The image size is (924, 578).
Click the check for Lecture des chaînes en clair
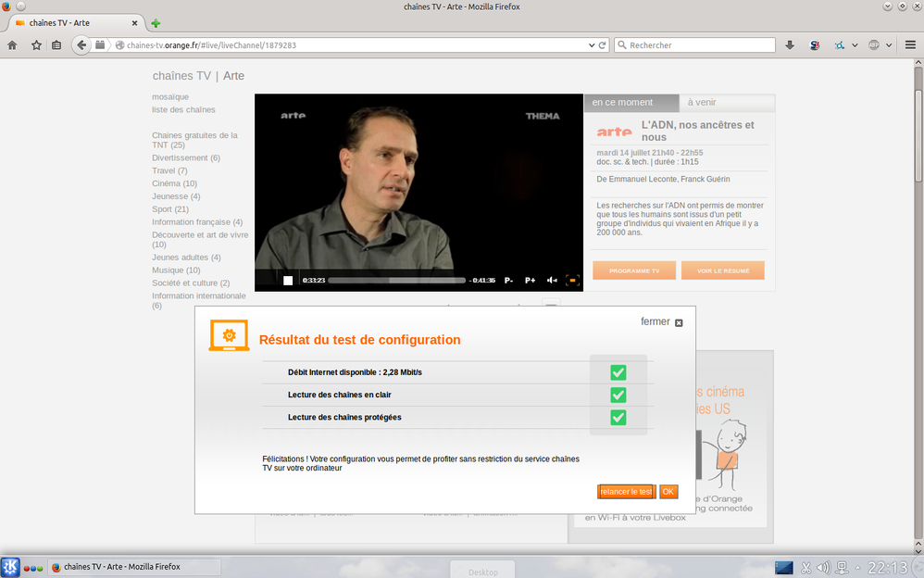point(618,395)
